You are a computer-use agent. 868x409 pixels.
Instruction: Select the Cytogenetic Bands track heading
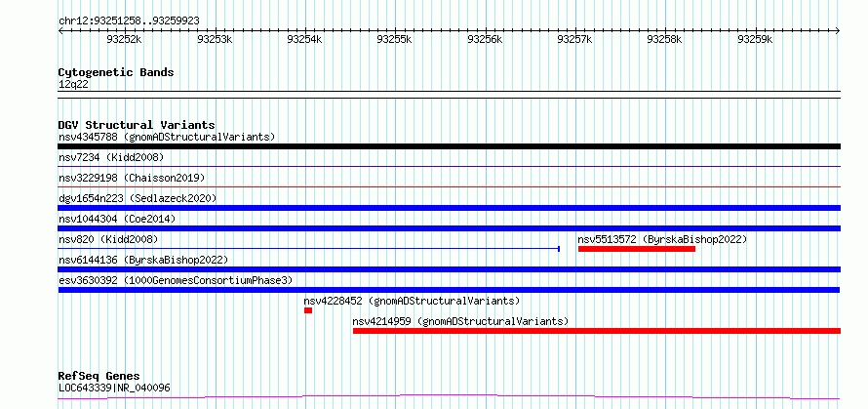(116, 72)
